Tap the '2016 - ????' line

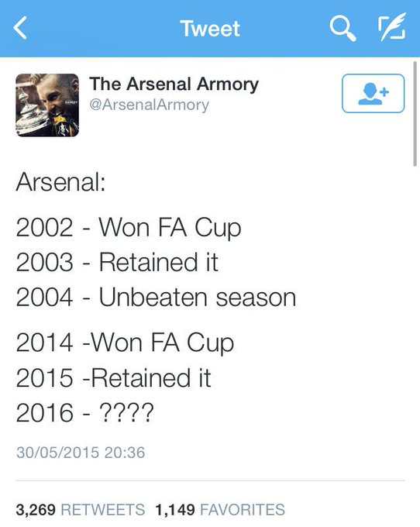coord(84,413)
